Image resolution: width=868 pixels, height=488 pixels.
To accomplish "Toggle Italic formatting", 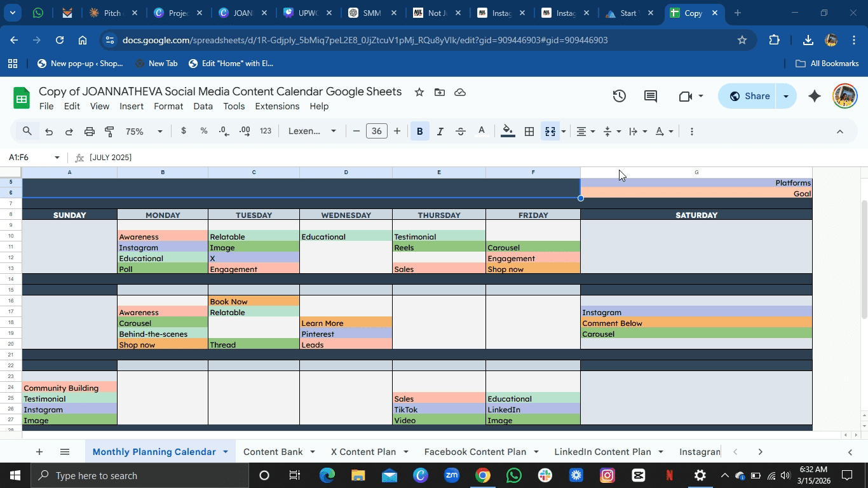I will coord(440,132).
